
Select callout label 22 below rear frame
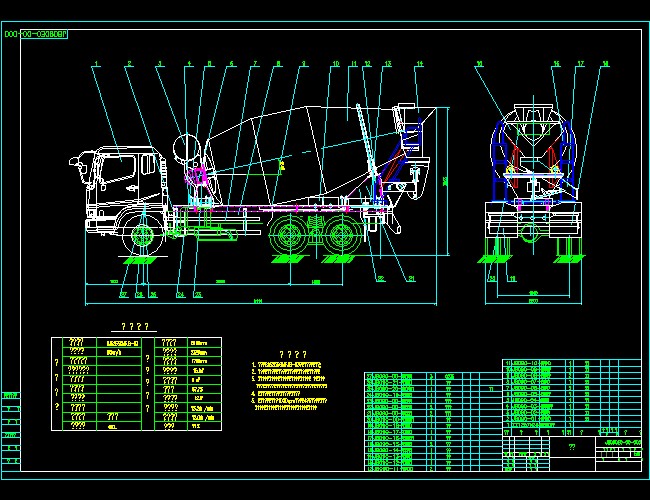[x=381, y=279]
